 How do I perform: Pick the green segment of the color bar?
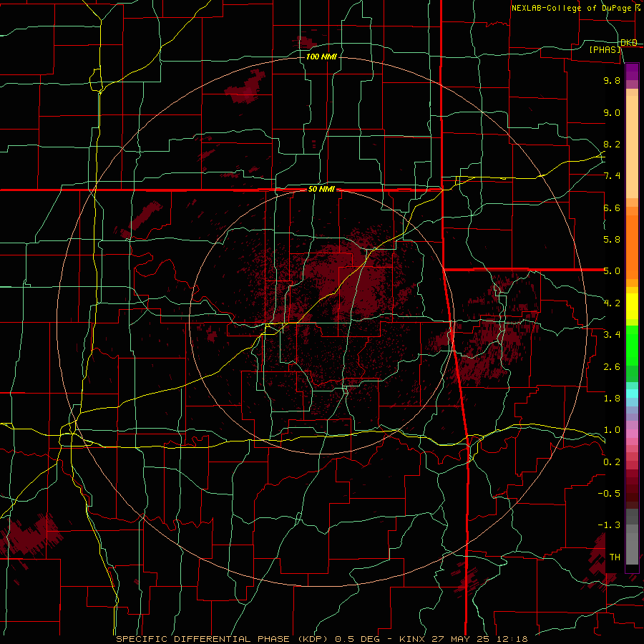click(x=632, y=345)
